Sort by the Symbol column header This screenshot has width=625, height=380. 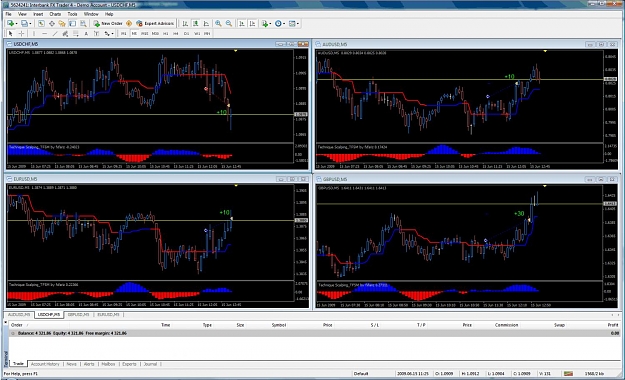[279, 325]
